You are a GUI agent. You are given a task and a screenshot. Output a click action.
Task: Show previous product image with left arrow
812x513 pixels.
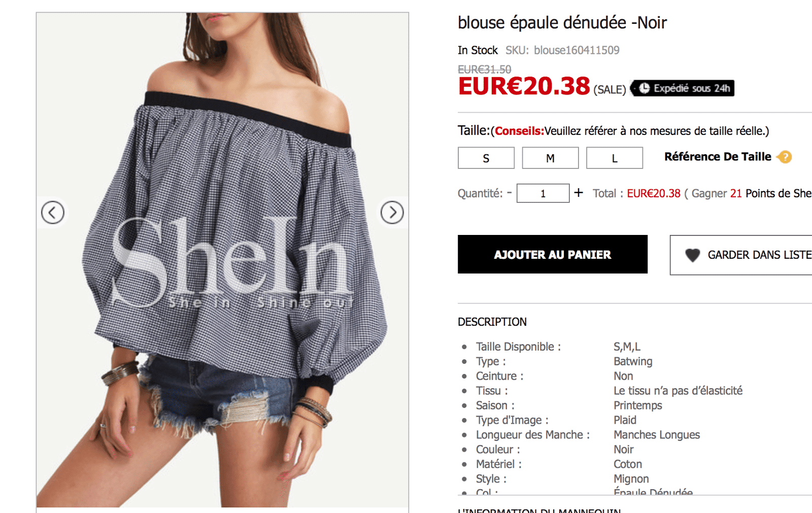pos(53,213)
